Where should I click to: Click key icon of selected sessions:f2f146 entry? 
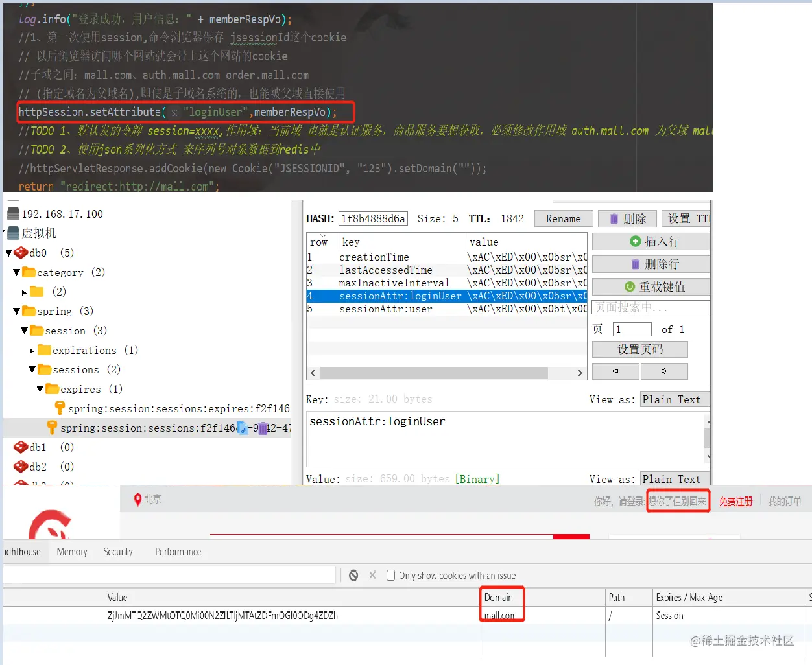click(52, 428)
